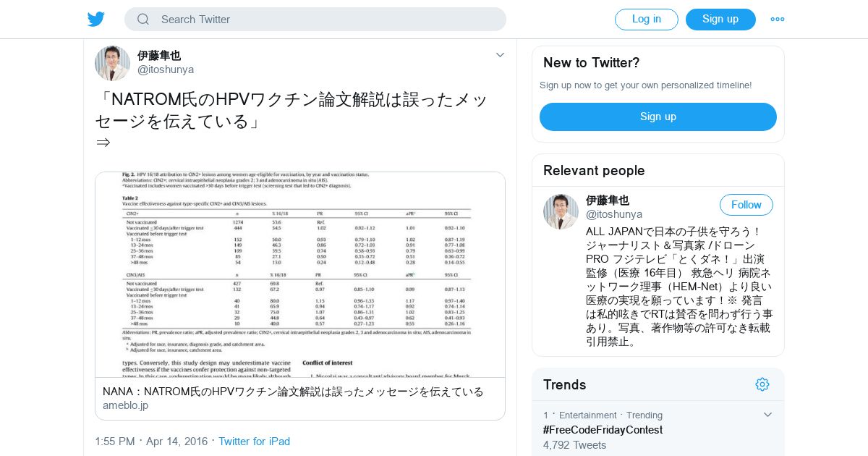This screenshot has width=868, height=456.
Task: Click Sign up in New to Twitter panel
Action: pyautogui.click(x=658, y=117)
